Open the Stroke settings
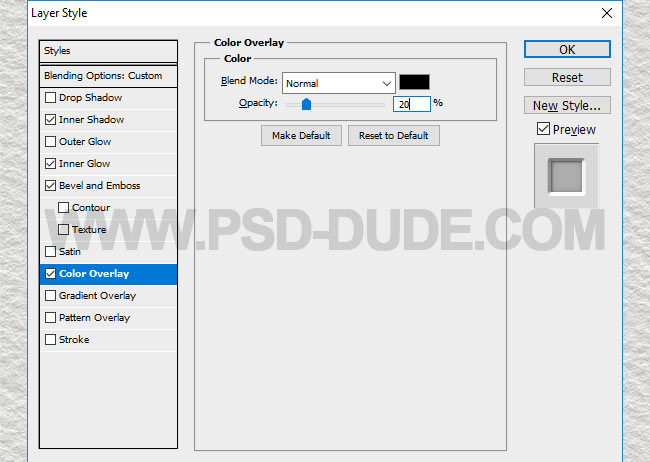Screen dimensions: 650x462 (x=74, y=340)
